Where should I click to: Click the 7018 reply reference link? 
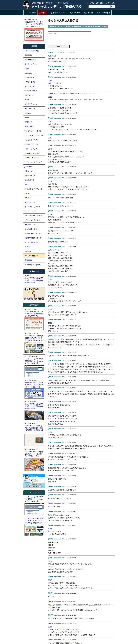[50, 181]
